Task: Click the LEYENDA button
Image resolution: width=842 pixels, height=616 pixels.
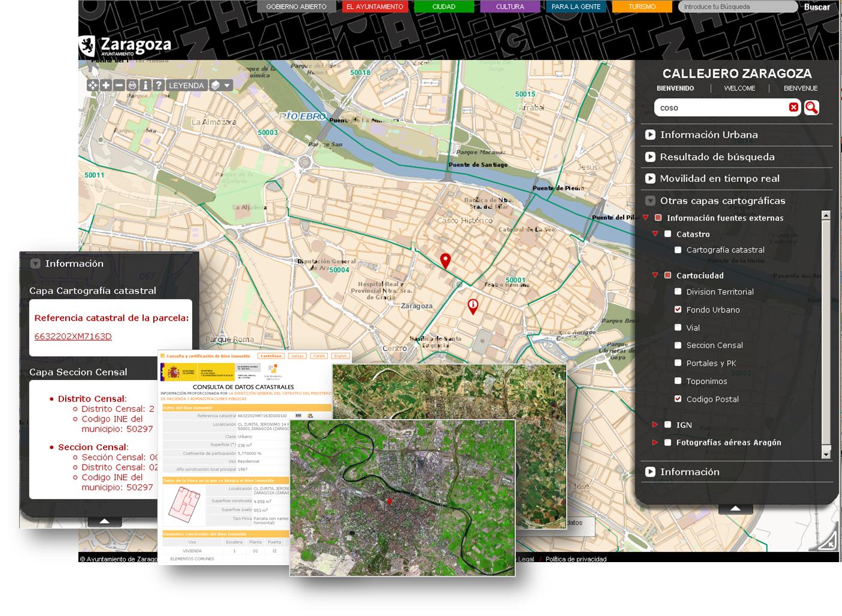Action: (186, 86)
